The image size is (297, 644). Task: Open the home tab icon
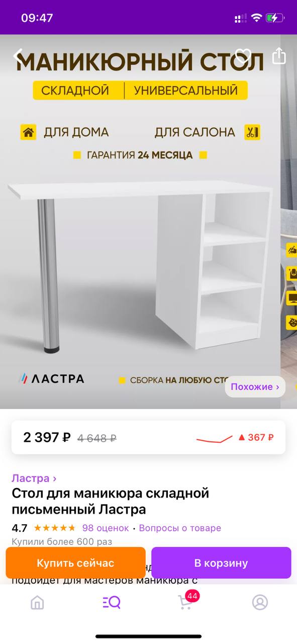(37, 602)
